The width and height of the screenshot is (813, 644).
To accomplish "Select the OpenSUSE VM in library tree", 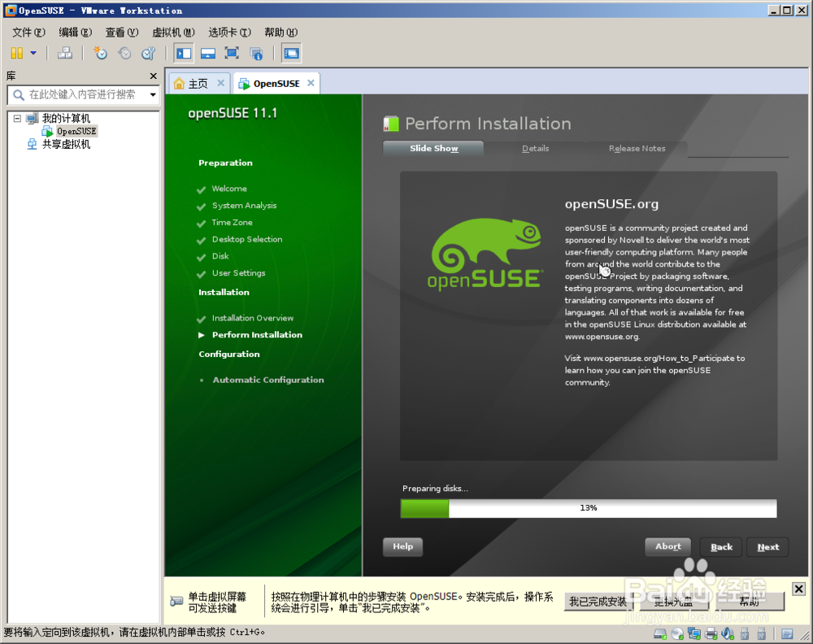I will 76,131.
